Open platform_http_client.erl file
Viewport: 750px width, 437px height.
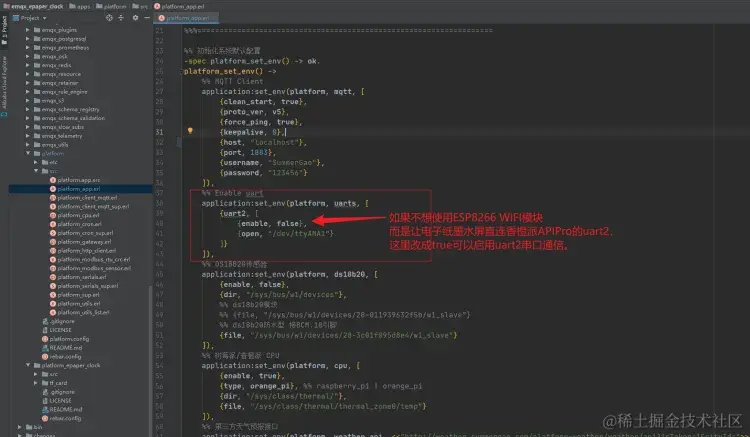tap(87, 251)
